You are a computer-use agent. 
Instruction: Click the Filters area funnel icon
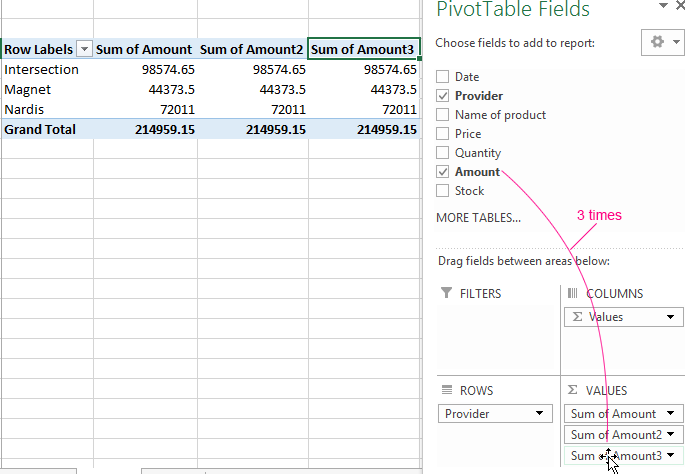pyautogui.click(x=446, y=294)
